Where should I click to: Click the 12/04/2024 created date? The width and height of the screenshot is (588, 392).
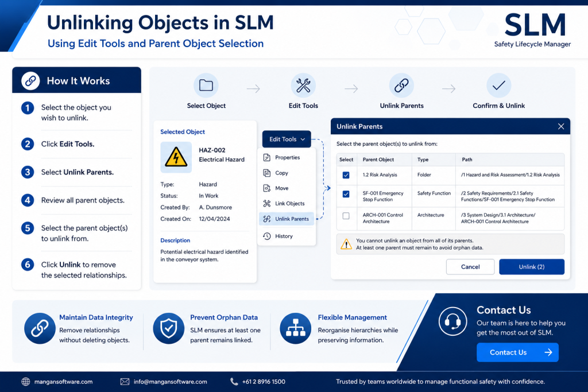pyautogui.click(x=214, y=219)
